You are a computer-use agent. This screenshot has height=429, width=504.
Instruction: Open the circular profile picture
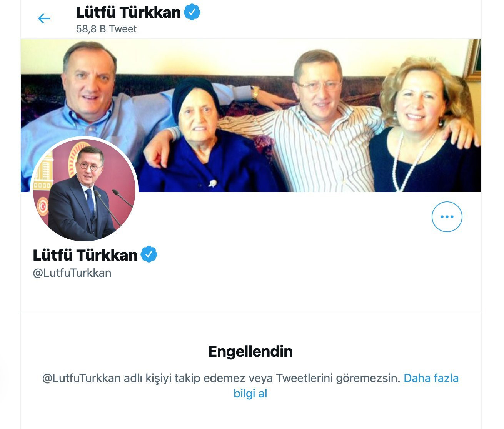pyautogui.click(x=84, y=189)
